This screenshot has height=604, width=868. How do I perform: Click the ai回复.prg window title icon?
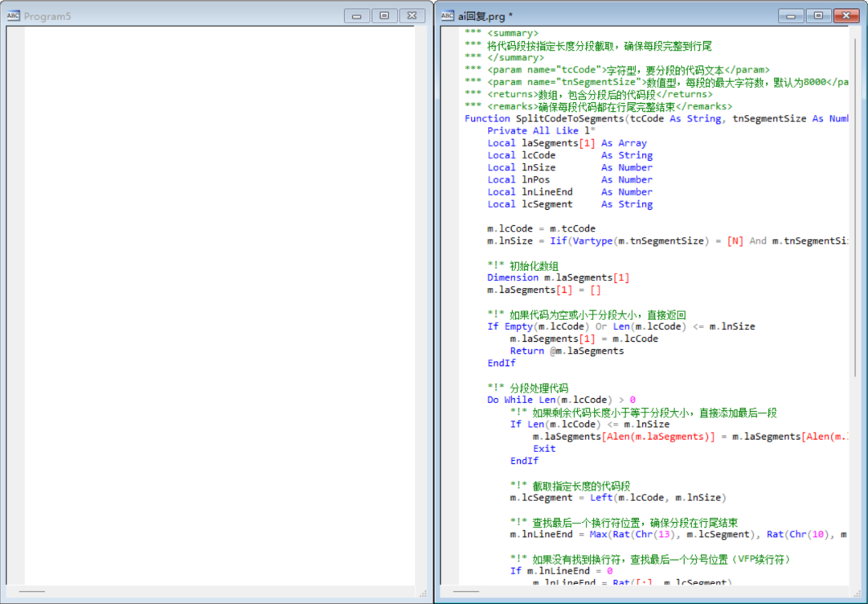pos(448,15)
